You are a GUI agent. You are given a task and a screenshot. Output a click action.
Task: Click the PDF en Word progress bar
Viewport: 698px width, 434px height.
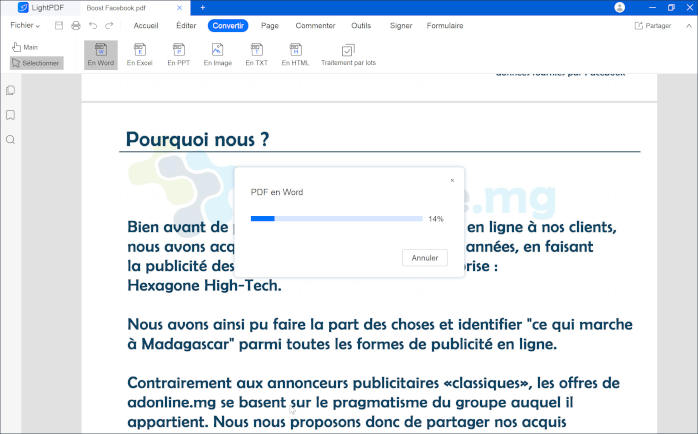(336, 218)
